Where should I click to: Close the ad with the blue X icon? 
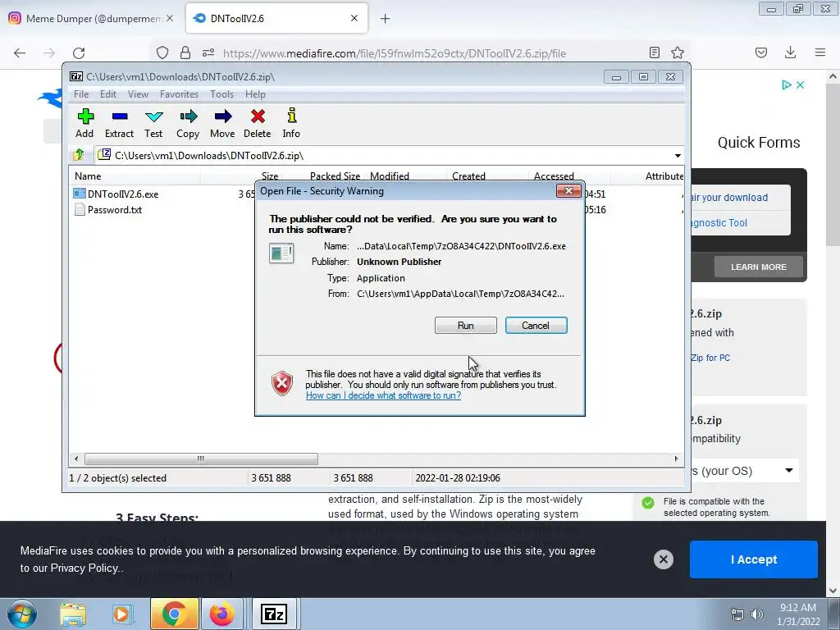tap(800, 84)
